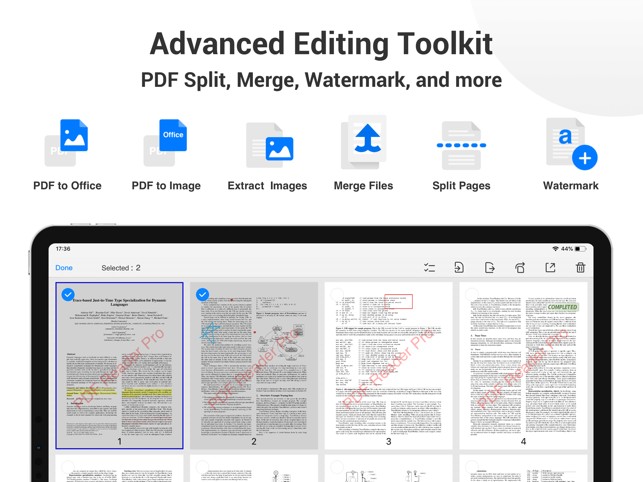Check the empty selection circle on page 3
Screen dimensions: 643x482
(337, 294)
